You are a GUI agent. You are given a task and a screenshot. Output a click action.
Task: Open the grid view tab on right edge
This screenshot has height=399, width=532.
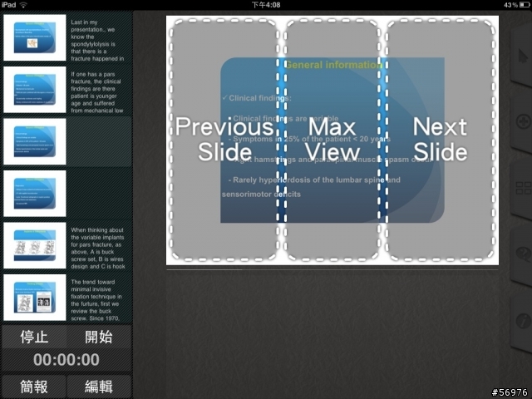523,188
